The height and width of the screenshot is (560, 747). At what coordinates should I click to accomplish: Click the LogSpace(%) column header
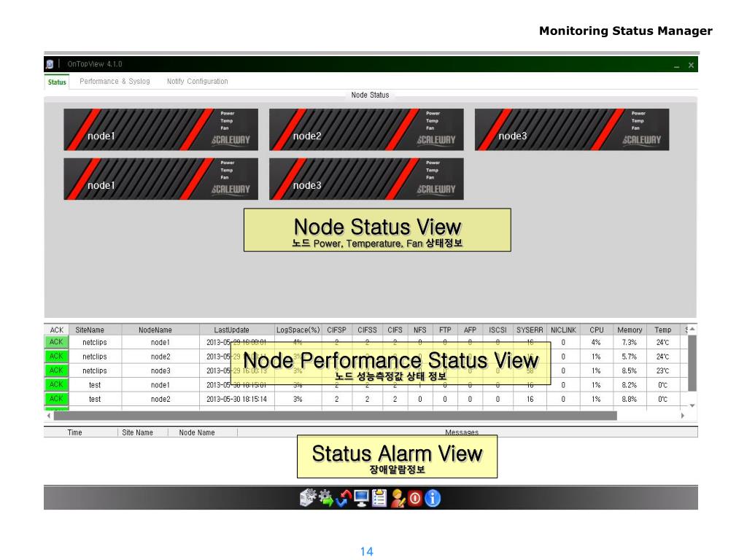coord(298,330)
